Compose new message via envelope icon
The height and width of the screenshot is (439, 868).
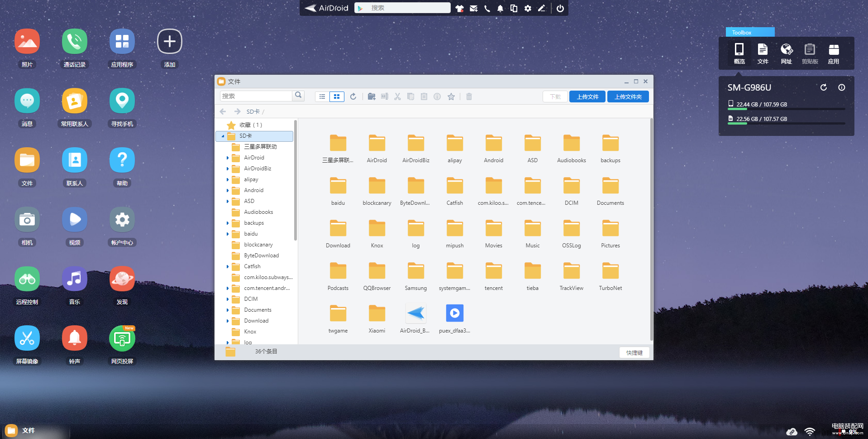[473, 8]
